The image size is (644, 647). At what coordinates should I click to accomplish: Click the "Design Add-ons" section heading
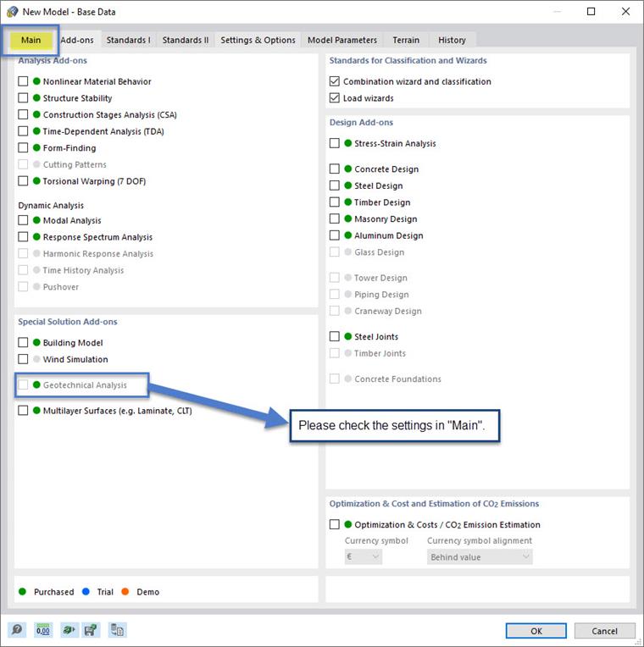361,122
